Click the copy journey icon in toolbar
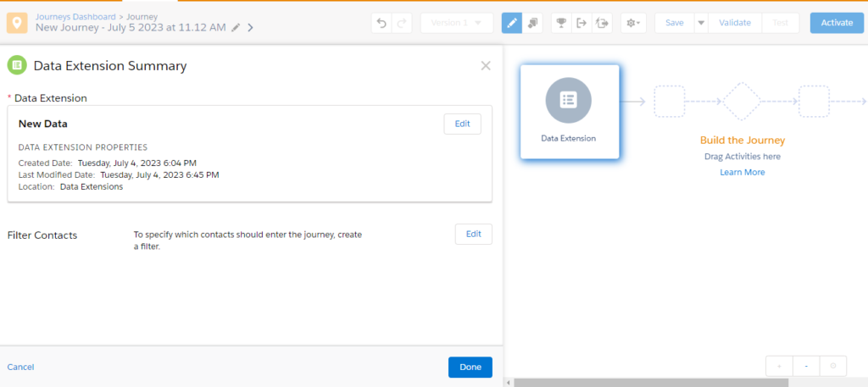868x387 pixels. [533, 23]
